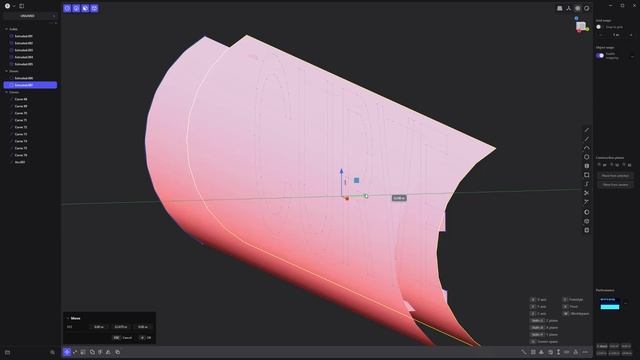Select the face selection mode icon

(x=85, y=8)
